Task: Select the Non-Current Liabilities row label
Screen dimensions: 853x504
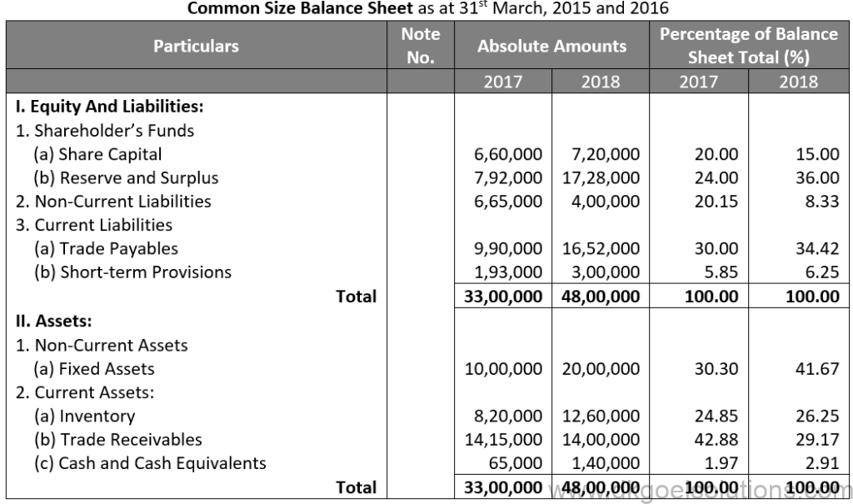Action: tap(113, 201)
